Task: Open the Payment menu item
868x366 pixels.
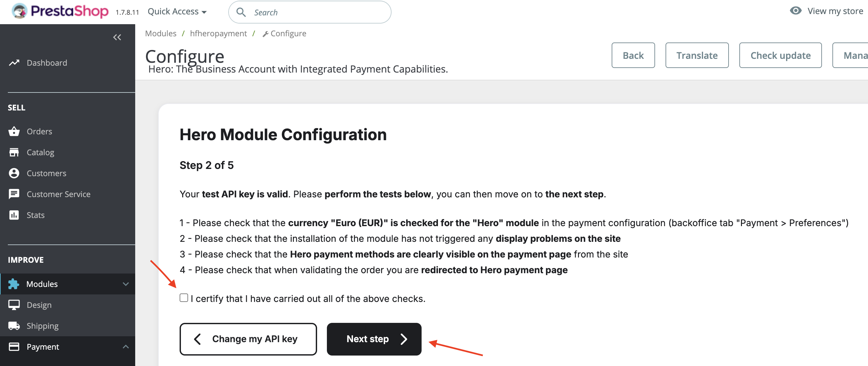Action: 43,347
